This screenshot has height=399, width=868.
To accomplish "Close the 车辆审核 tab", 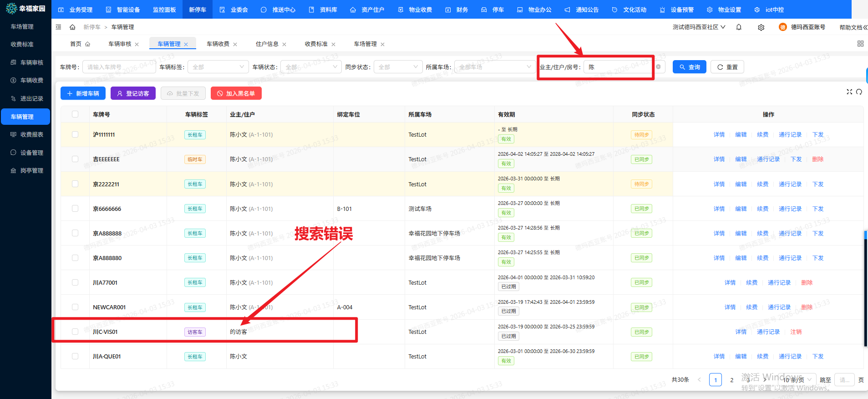I will (x=137, y=45).
